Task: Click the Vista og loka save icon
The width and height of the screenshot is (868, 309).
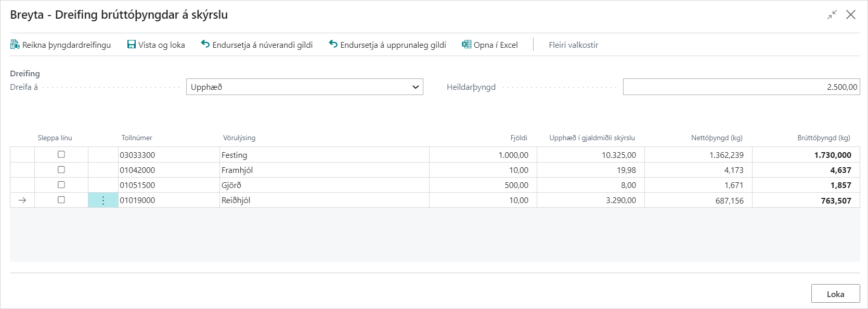Action: click(x=132, y=45)
